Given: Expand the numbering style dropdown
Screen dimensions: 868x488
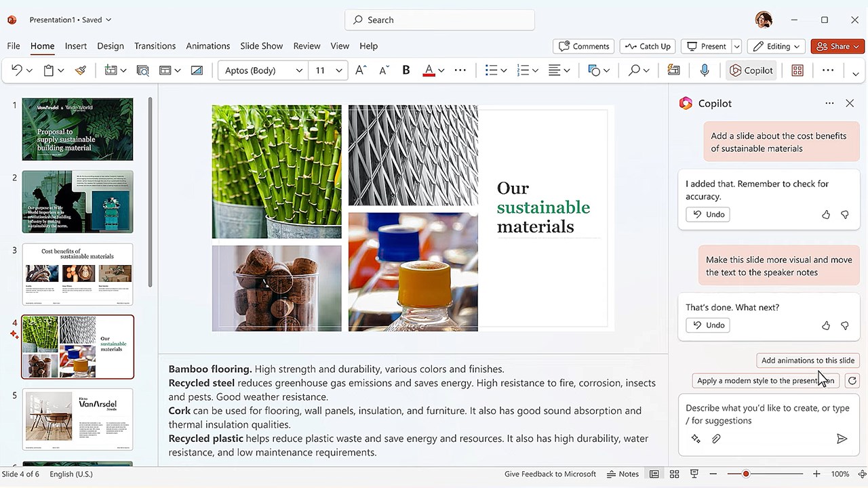Looking at the screenshot, I should [x=535, y=70].
